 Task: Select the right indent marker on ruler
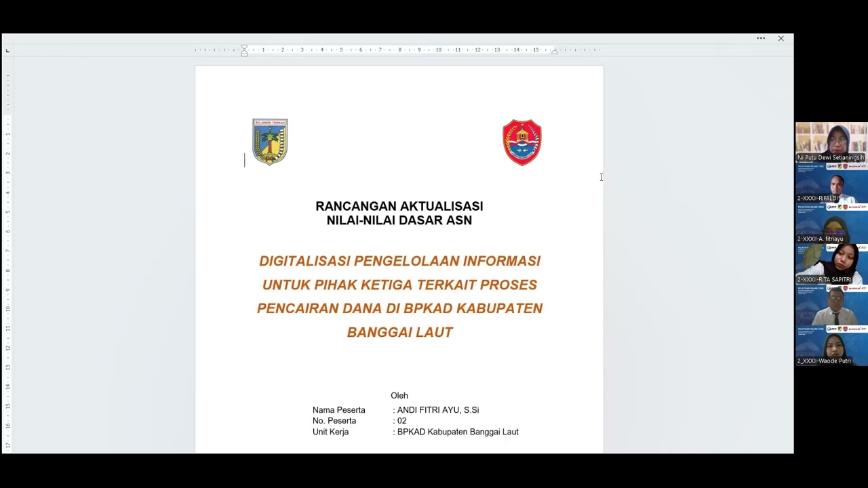[554, 52]
